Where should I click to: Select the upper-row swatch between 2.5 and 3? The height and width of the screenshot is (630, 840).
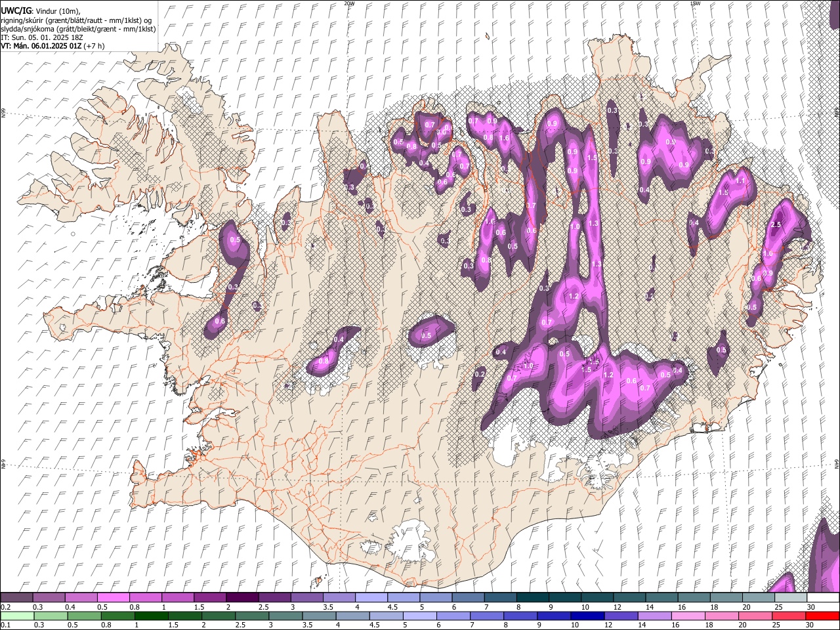tap(274, 597)
